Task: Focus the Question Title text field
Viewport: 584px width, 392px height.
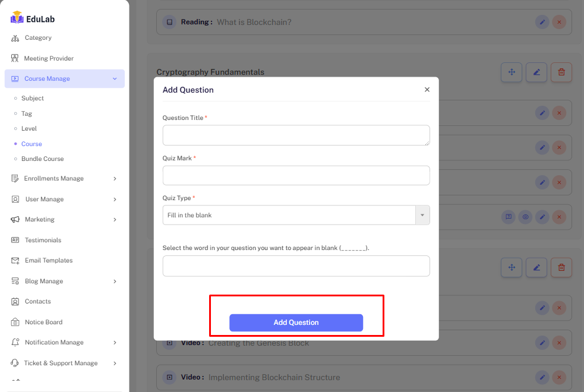Action: tap(296, 135)
